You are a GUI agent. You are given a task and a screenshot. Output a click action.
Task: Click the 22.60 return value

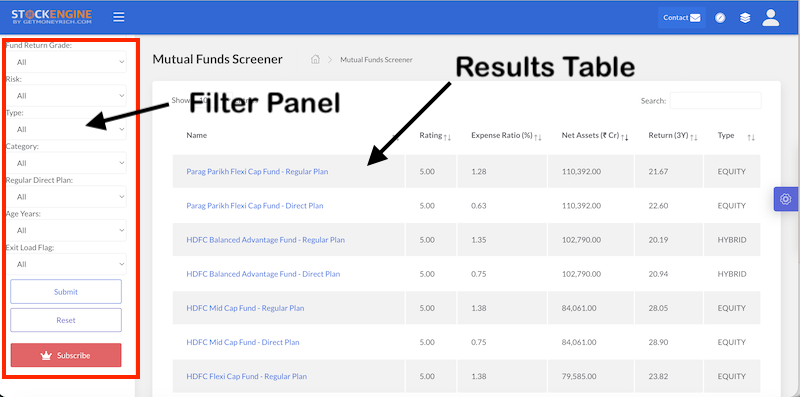tap(658, 206)
